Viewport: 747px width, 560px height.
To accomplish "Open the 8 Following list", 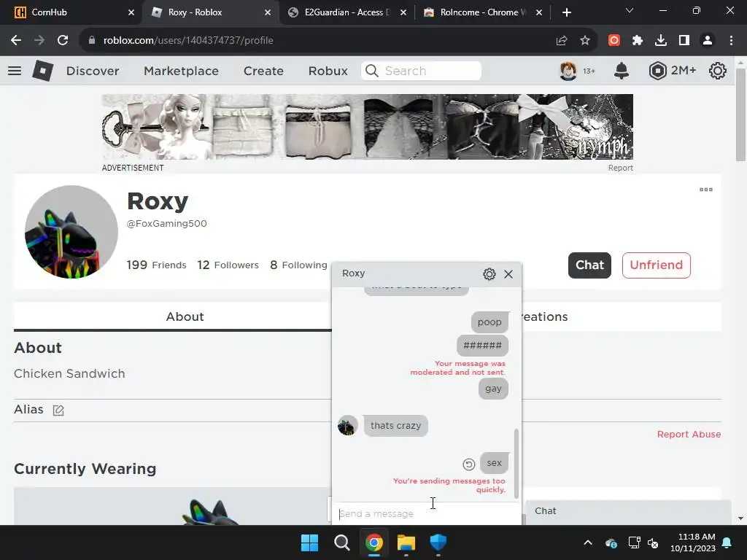I will [298, 265].
